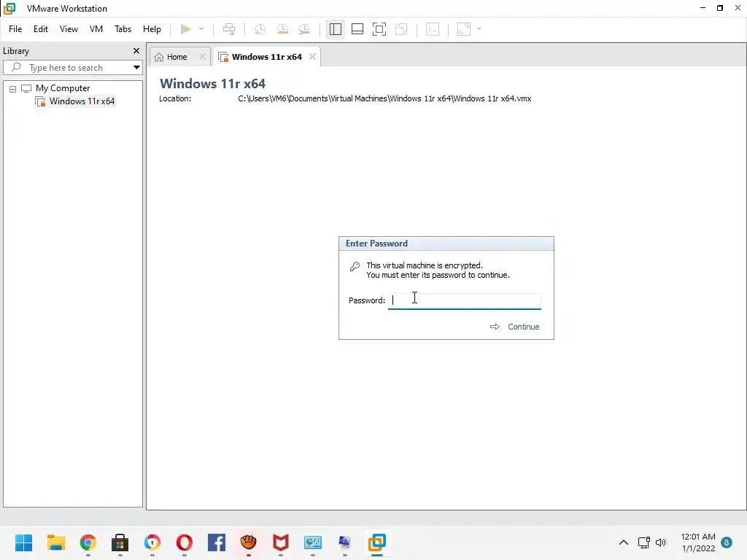Click the VM location path text
Viewport: 747px width, 560px height.
[x=384, y=98]
